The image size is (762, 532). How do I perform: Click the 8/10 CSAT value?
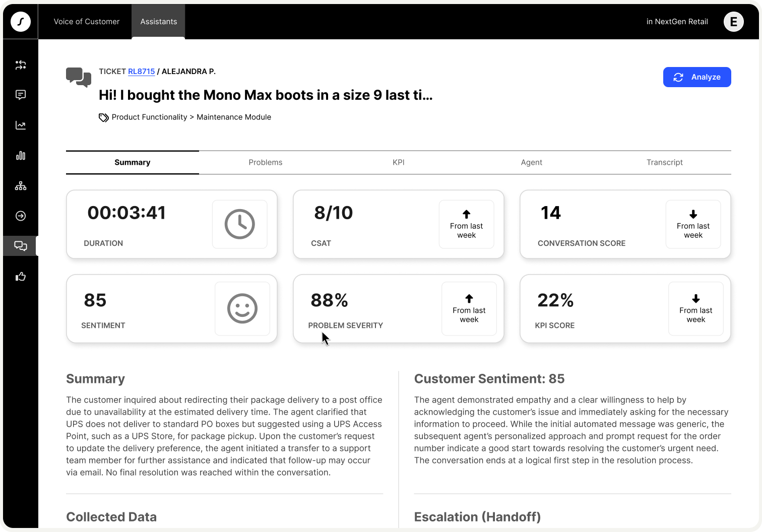[334, 213]
